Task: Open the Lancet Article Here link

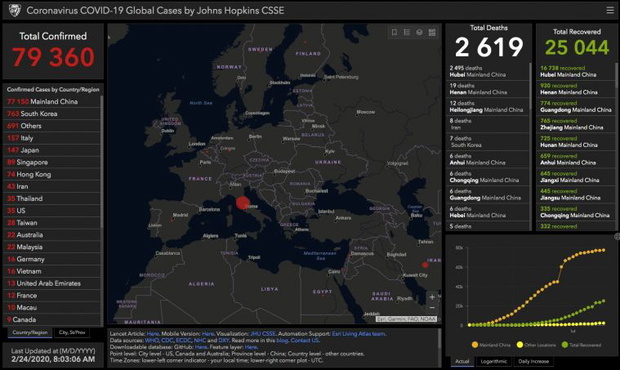Action: [153, 334]
